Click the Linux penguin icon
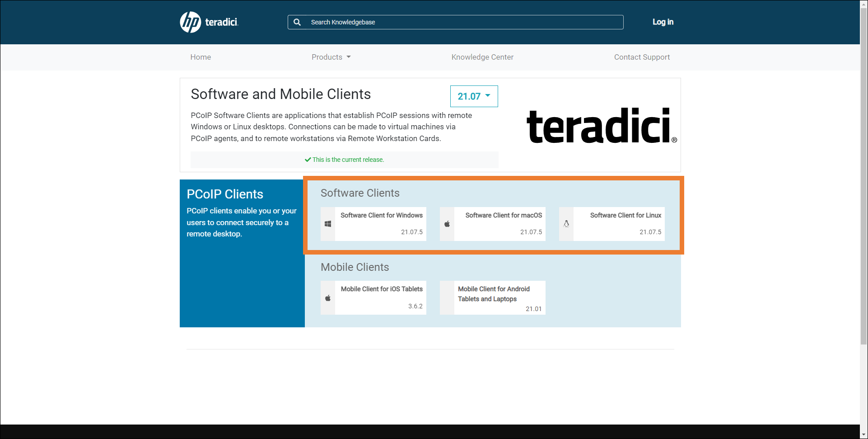The width and height of the screenshot is (868, 439). click(566, 224)
